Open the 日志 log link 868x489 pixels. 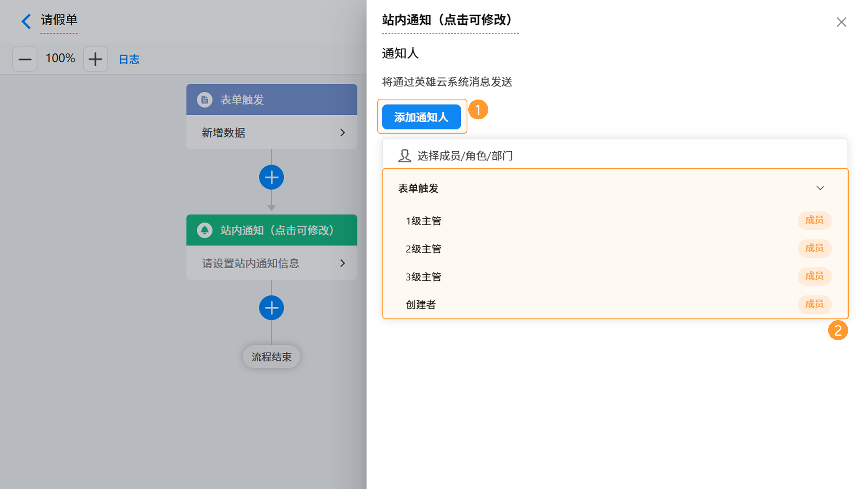point(129,59)
